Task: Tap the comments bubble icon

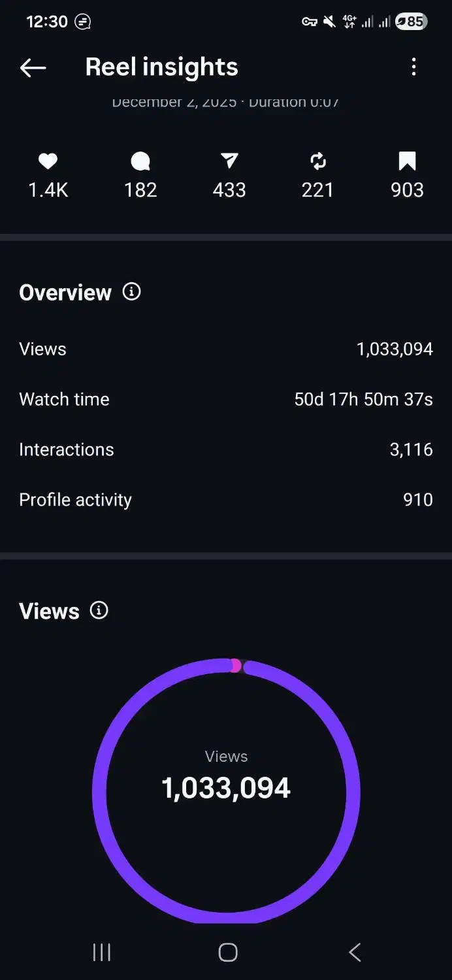Action: (140, 161)
